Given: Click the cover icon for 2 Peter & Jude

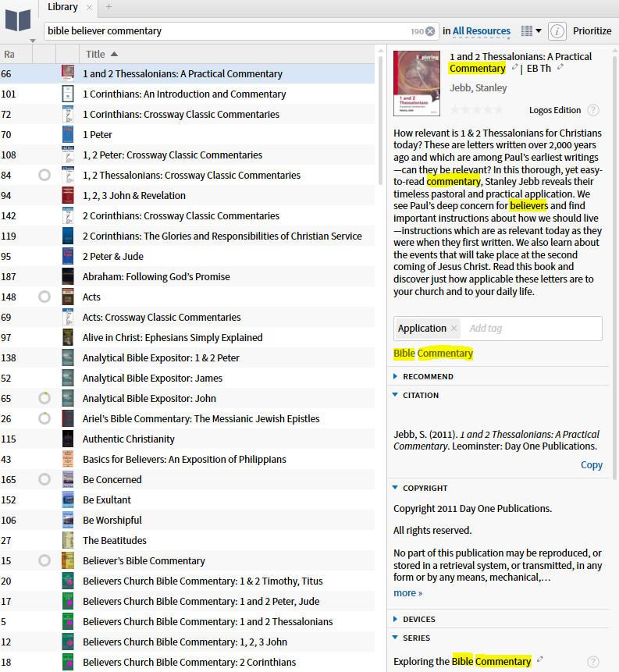Looking at the screenshot, I should coord(68,256).
